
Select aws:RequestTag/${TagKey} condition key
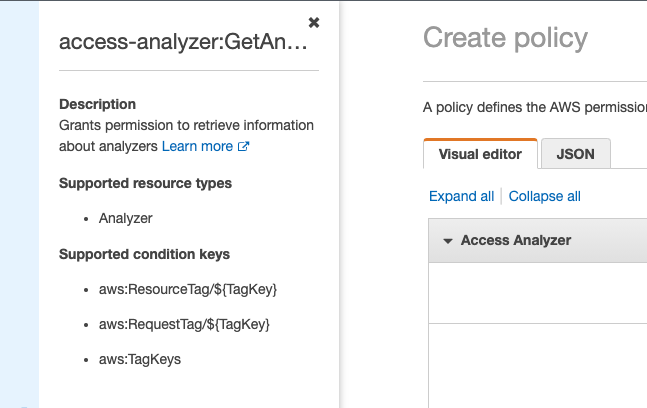(x=184, y=324)
